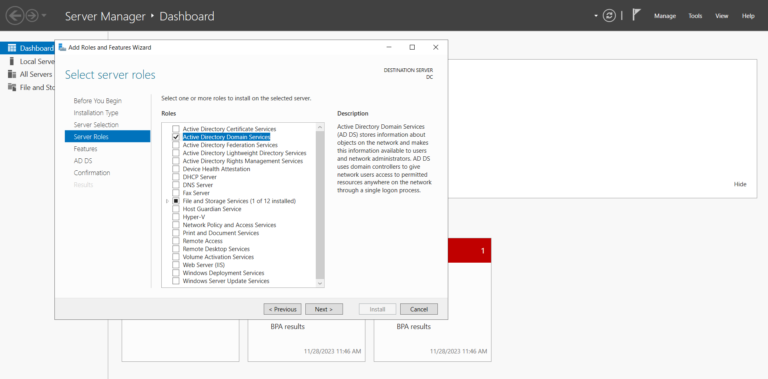Click the Server Manager back arrow
This screenshot has height=379, width=768.
[x=14, y=16]
